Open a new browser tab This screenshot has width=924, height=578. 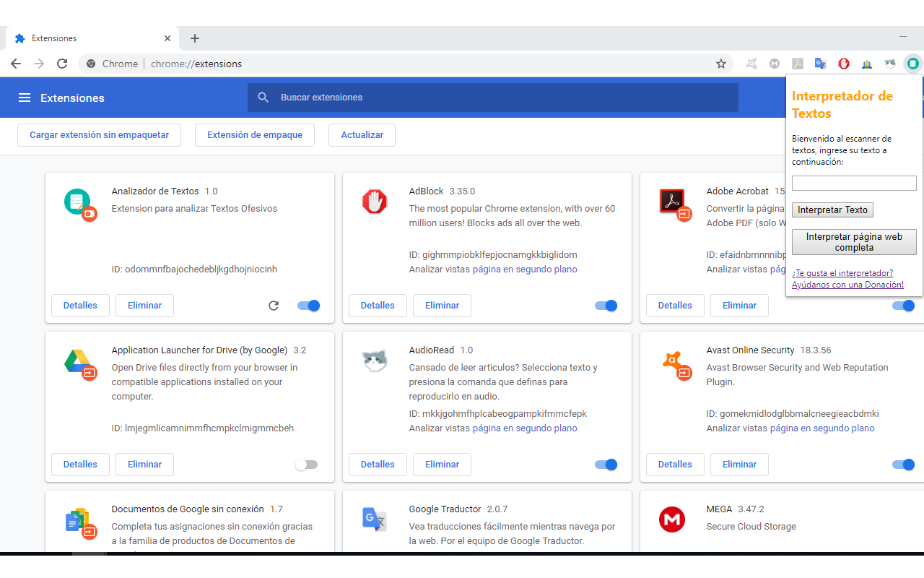[x=194, y=38]
